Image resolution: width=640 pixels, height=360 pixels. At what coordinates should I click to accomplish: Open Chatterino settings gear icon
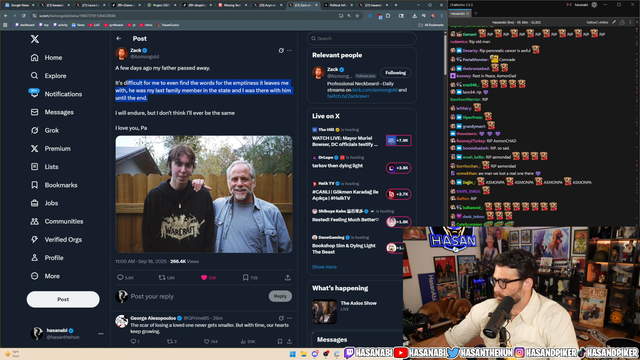tap(594, 4)
